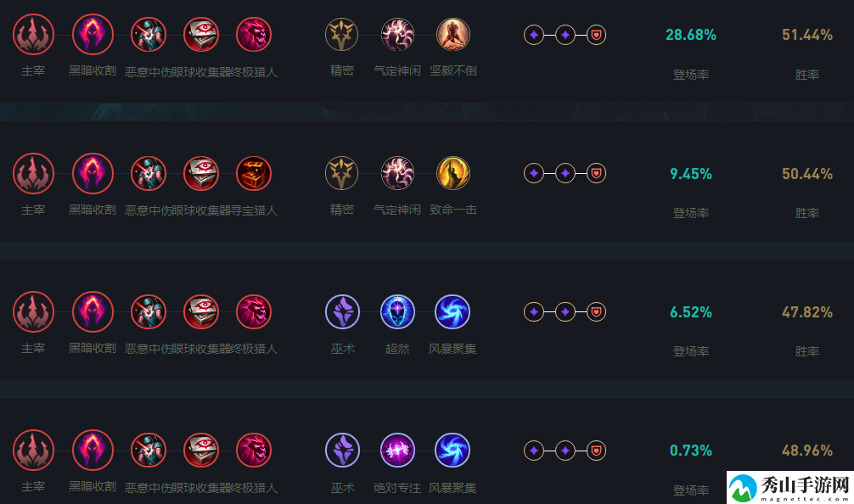Select 坚毅不倒 rune icon in first row
Screen dimensions: 854x504
coord(452,35)
